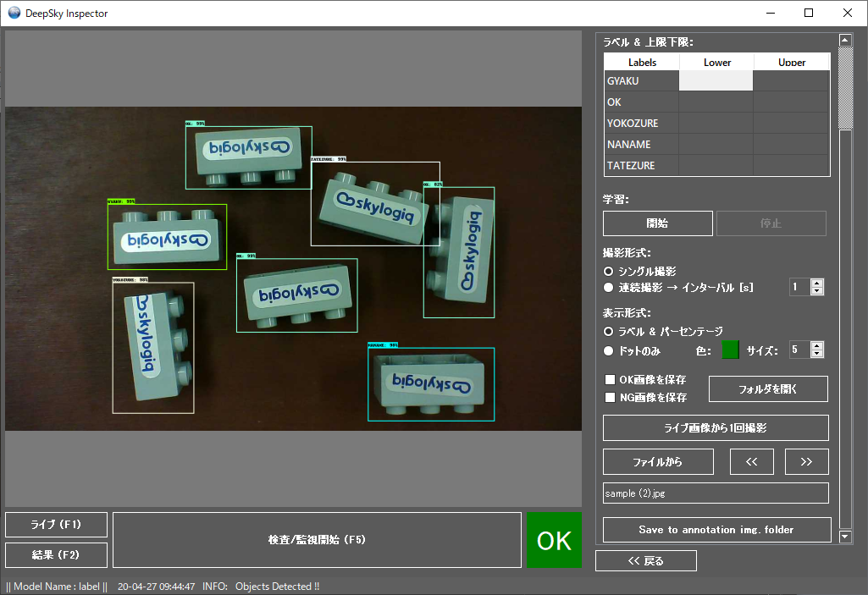Increase the interval seconds value
The image size is (868, 595).
817,283
